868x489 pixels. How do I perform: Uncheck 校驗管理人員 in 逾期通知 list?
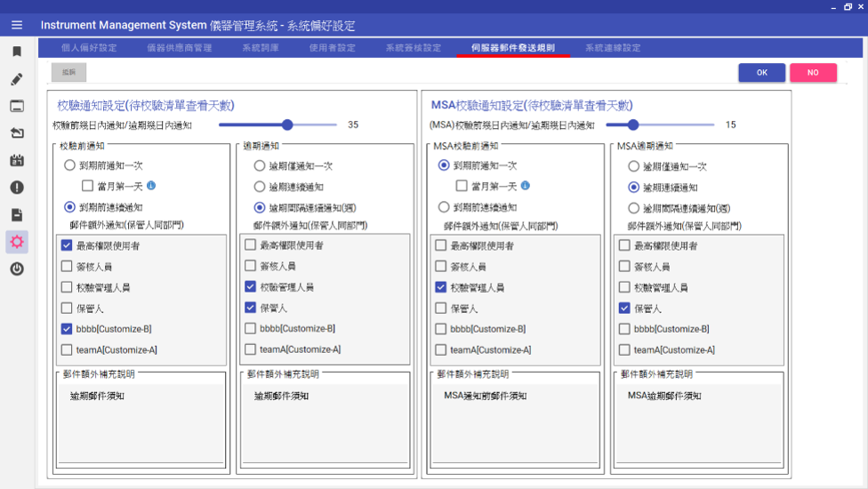(251, 286)
